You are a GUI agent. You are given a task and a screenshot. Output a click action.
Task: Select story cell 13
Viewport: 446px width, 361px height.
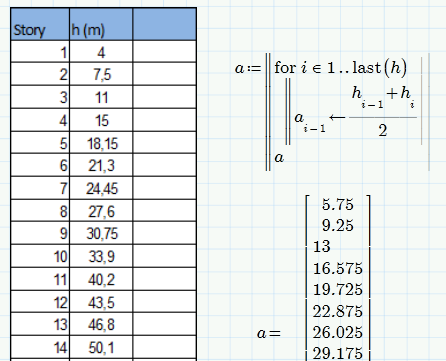pos(40,324)
